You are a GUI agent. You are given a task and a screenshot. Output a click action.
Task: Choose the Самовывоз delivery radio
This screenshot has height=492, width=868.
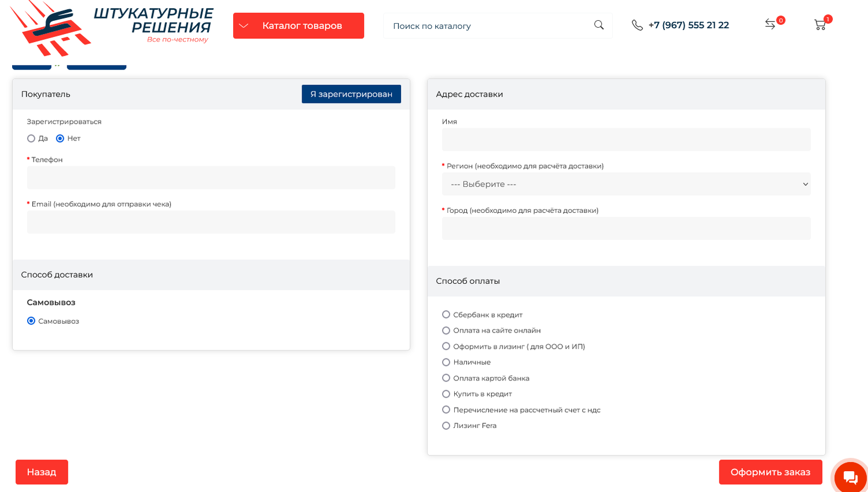coord(31,321)
